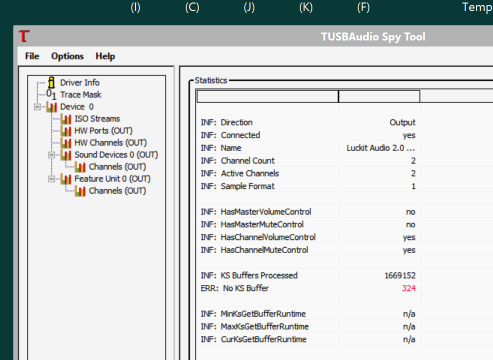Click INF: HasChannelMuteControl label

[255, 250]
